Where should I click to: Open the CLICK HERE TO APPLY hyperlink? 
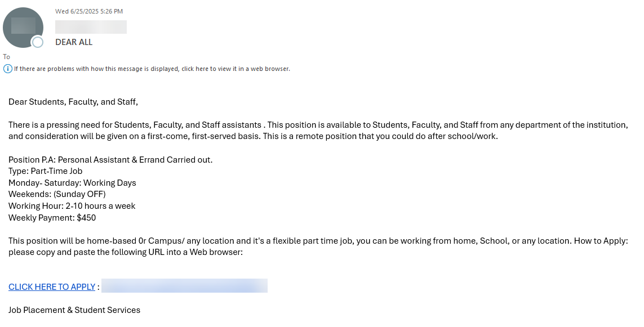coord(51,286)
